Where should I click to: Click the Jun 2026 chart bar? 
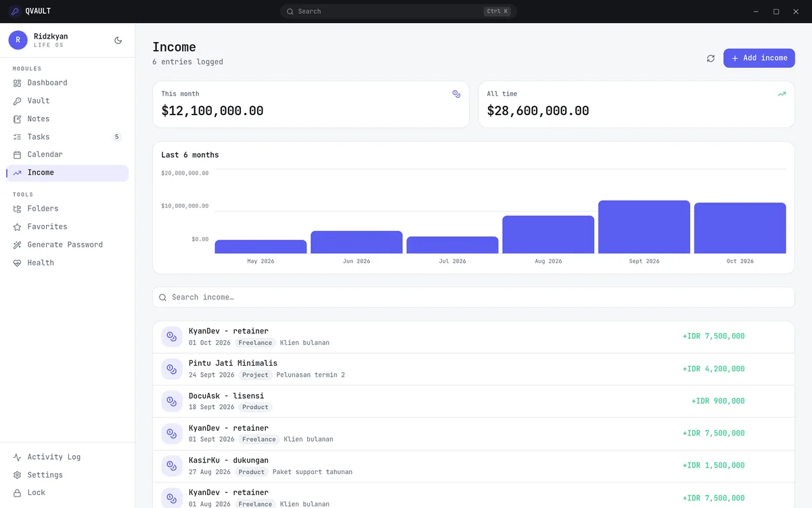click(x=357, y=242)
